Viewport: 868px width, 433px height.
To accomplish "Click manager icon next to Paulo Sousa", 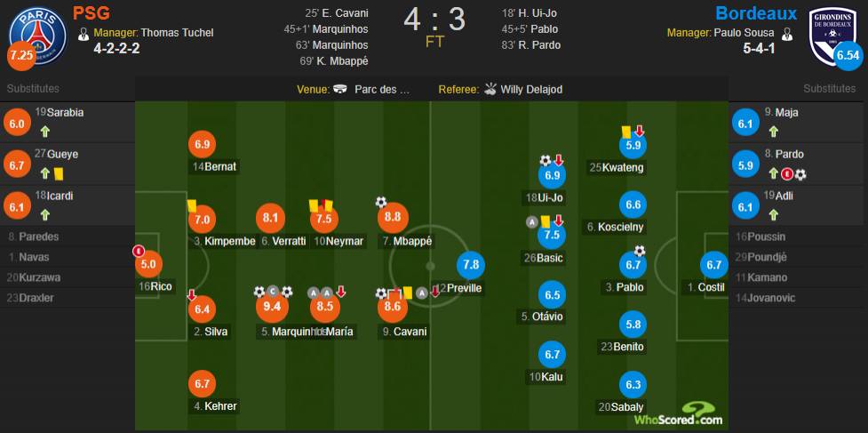I will 785,33.
